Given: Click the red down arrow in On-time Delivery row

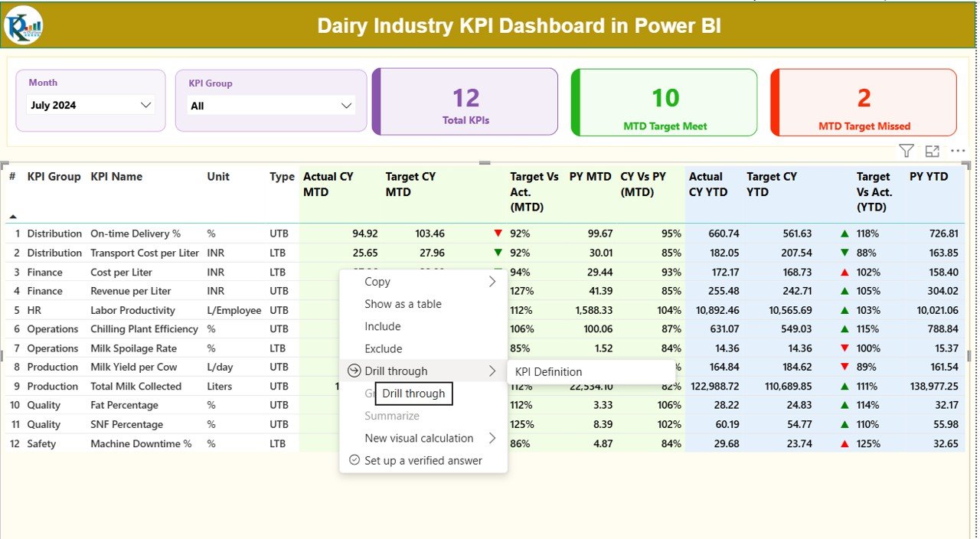Looking at the screenshot, I should (498, 234).
